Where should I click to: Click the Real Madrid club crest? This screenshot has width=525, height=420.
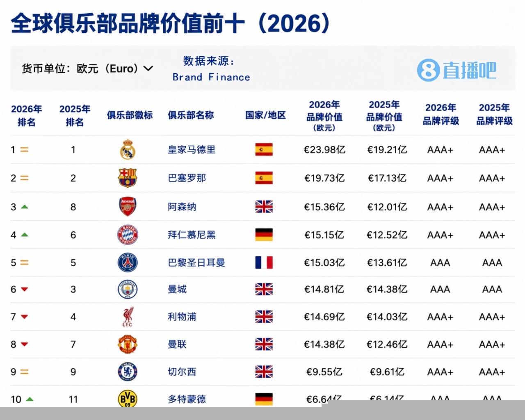tap(128, 150)
